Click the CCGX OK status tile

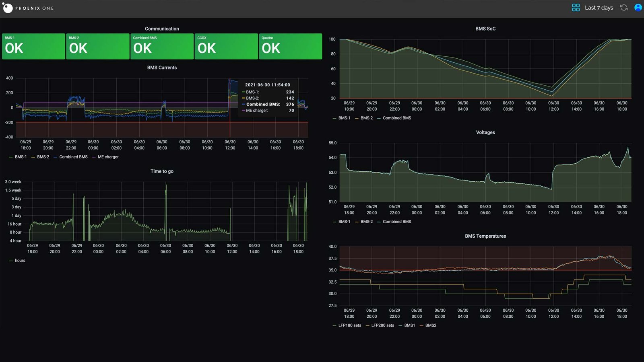(226, 47)
